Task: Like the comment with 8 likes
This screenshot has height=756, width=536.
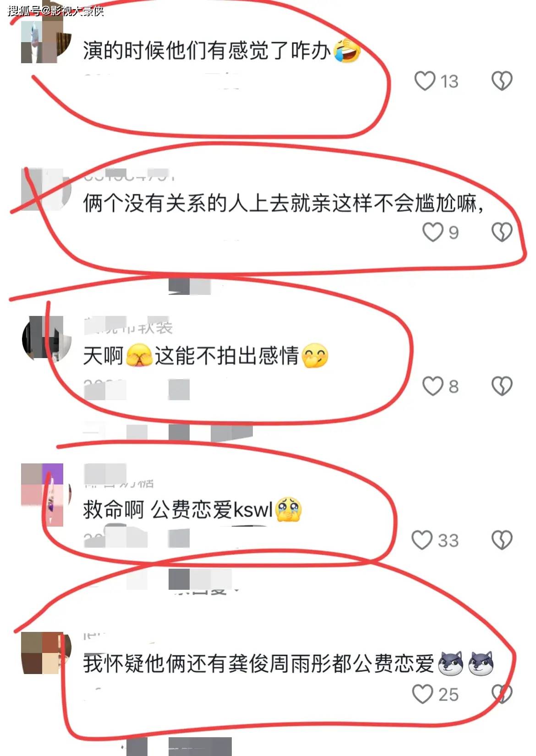Action: 432,386
